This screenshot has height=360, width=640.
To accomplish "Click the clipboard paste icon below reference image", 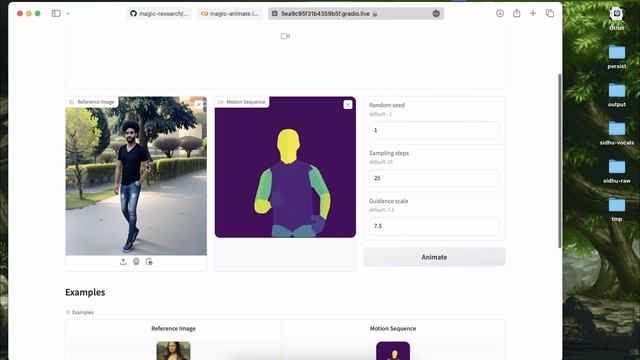I will 149,262.
